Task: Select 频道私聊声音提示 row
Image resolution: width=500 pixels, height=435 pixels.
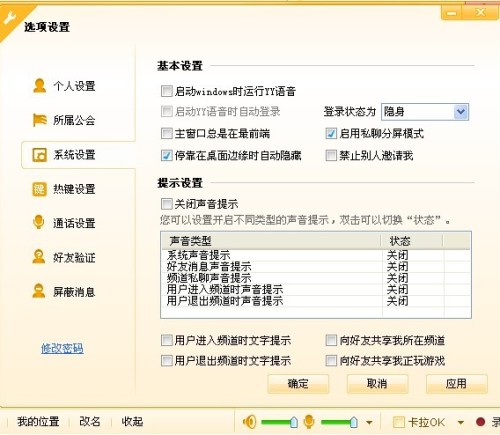Action: 316,278
